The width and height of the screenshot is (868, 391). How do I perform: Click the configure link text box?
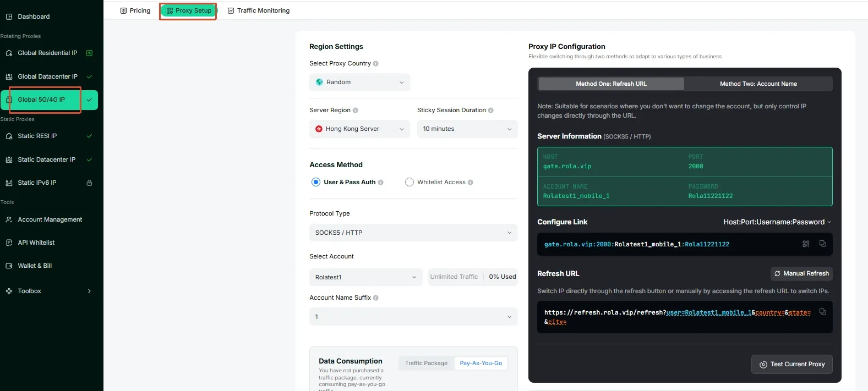click(x=685, y=244)
